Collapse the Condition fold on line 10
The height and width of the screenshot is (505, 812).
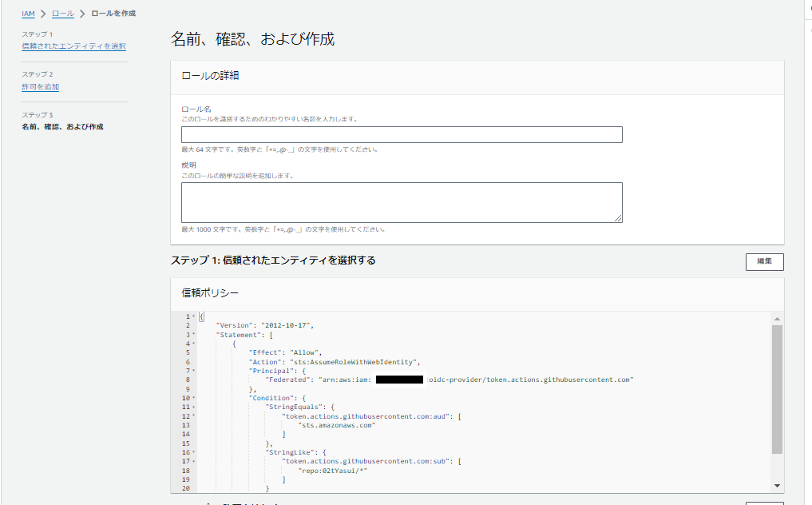tap(194, 398)
